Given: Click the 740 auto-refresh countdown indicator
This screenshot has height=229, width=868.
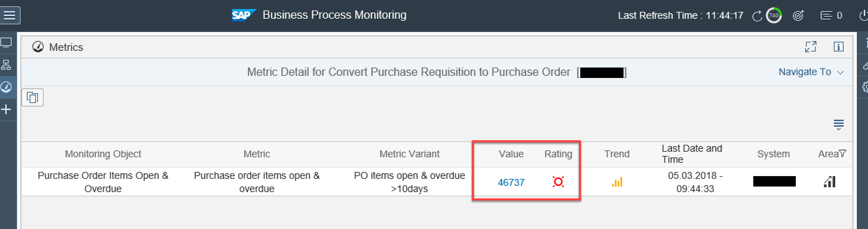Looking at the screenshot, I should tap(773, 16).
